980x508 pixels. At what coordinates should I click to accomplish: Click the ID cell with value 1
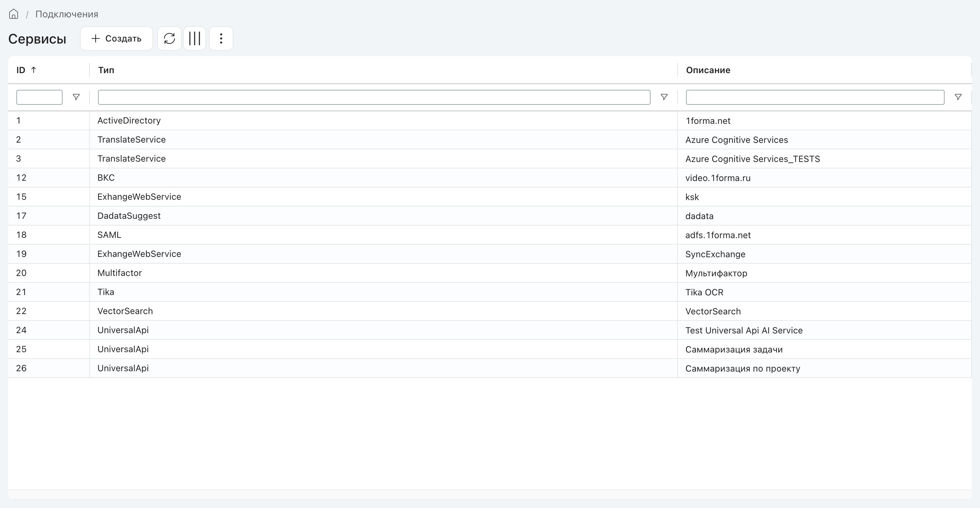(49, 121)
